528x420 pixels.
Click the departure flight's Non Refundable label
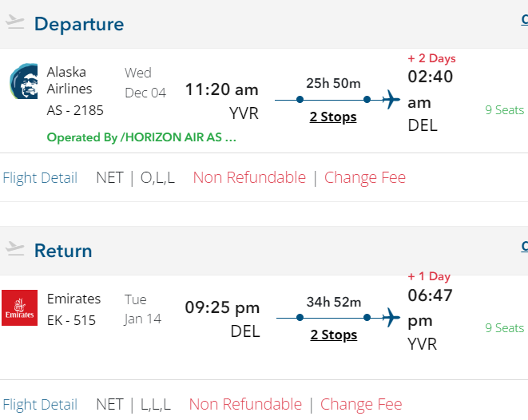(x=249, y=178)
